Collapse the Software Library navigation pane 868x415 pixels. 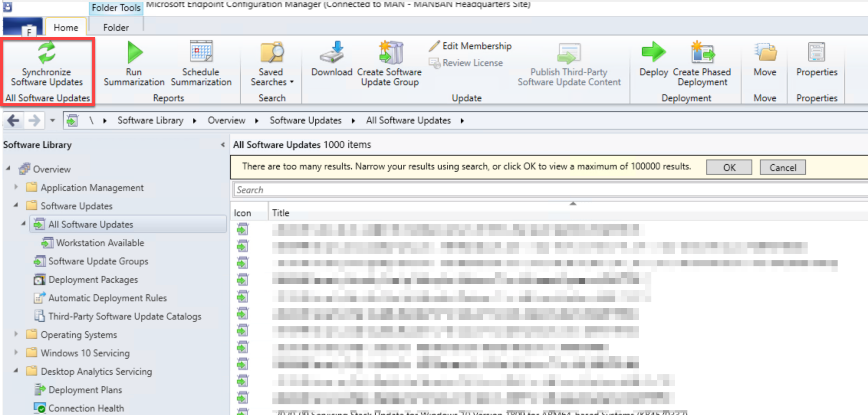224,144
